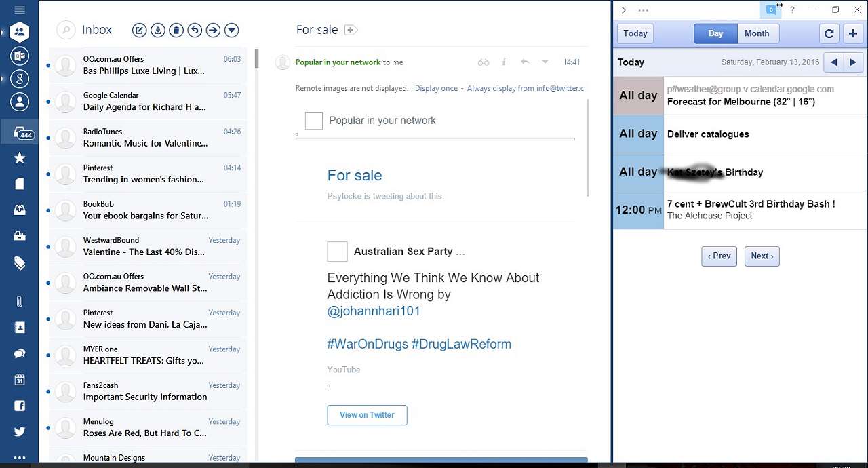868x468 pixels.
Task: Click the Prev button below events
Action: coord(719,256)
